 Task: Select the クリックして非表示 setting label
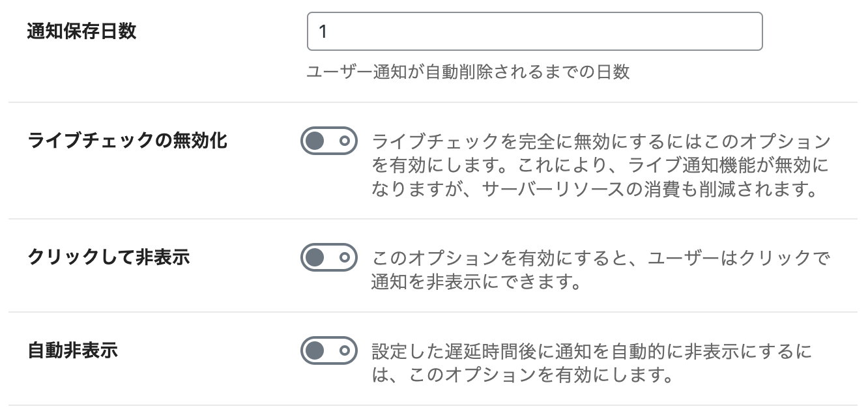(109, 257)
